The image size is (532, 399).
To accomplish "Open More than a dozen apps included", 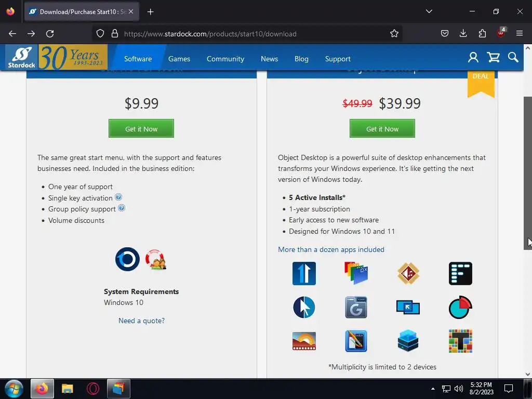I will point(331,250).
